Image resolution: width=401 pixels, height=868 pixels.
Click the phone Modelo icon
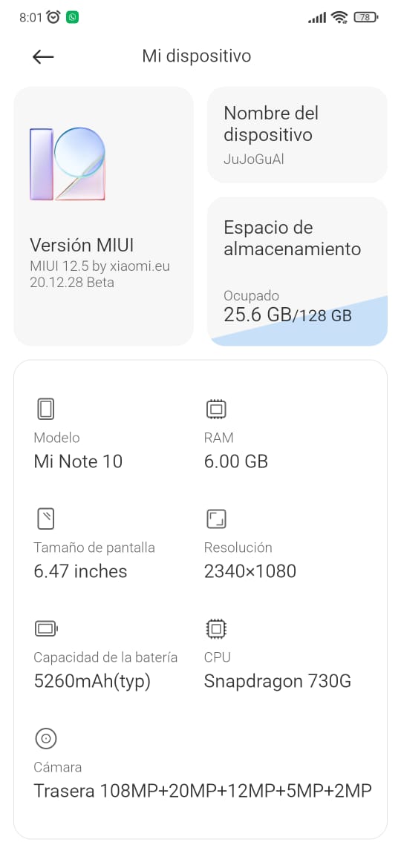(x=46, y=410)
